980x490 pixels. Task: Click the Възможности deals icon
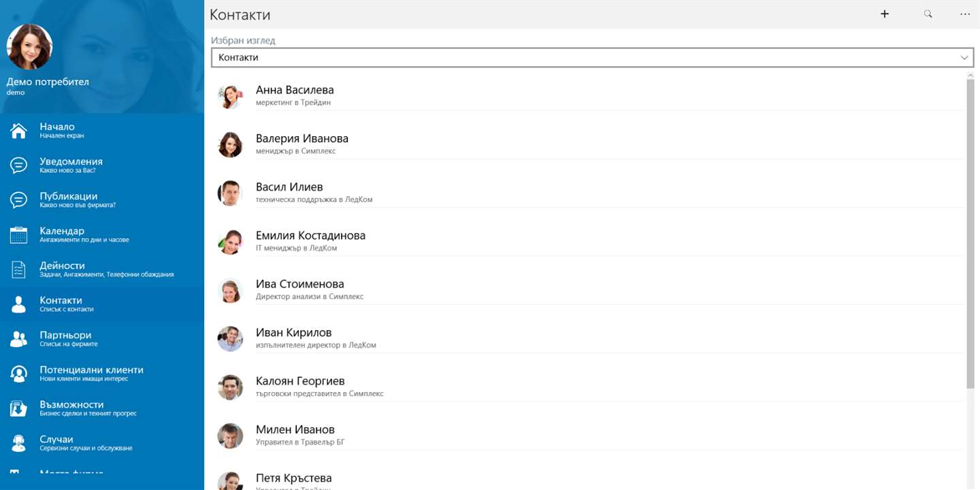(x=18, y=408)
